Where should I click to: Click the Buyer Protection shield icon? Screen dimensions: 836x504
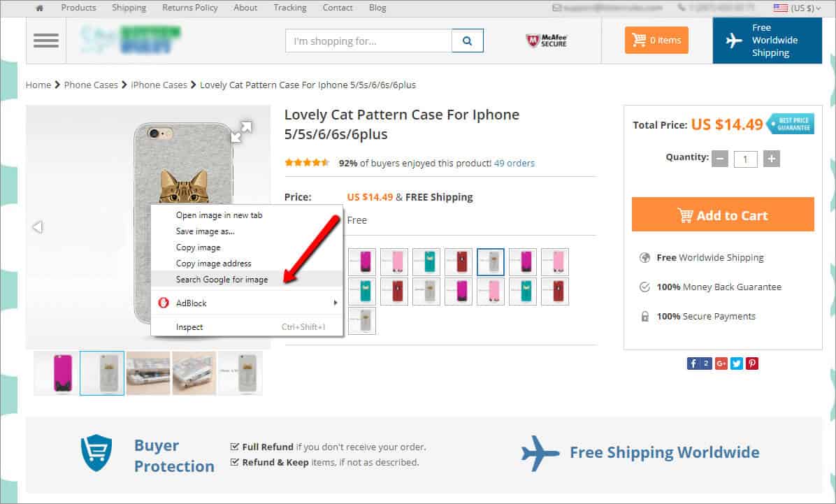96,452
